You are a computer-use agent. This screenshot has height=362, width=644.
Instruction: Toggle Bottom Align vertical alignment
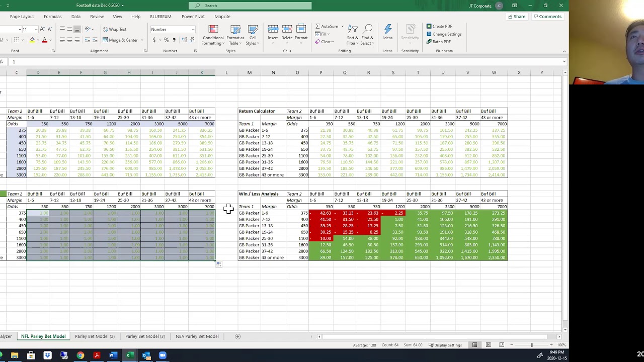pos(77,29)
